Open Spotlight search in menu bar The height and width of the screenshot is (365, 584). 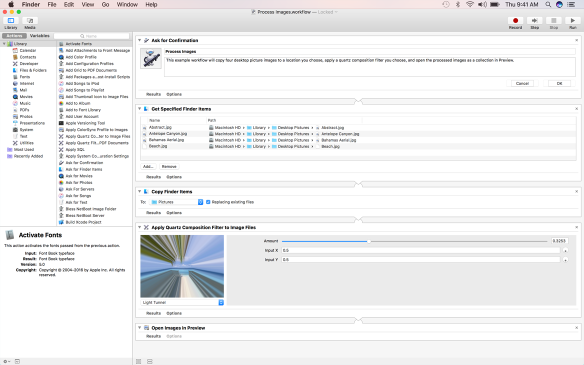[x=548, y=4]
